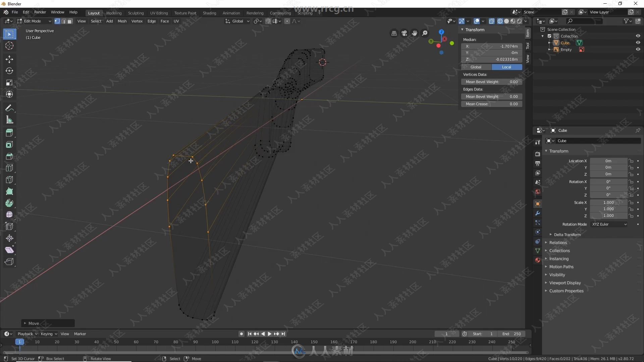The image size is (644, 362).
Task: Open the Tool sidebar tab
Action: tap(528, 46)
